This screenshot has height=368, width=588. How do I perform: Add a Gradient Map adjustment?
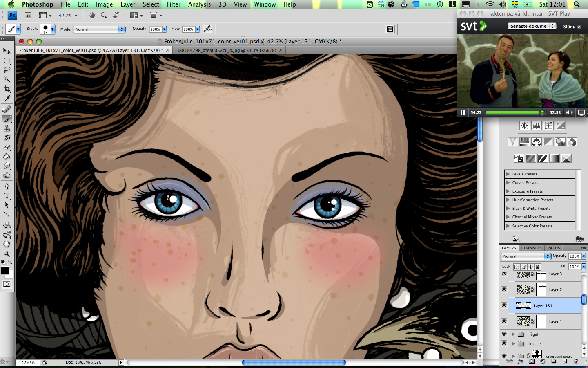555,158
